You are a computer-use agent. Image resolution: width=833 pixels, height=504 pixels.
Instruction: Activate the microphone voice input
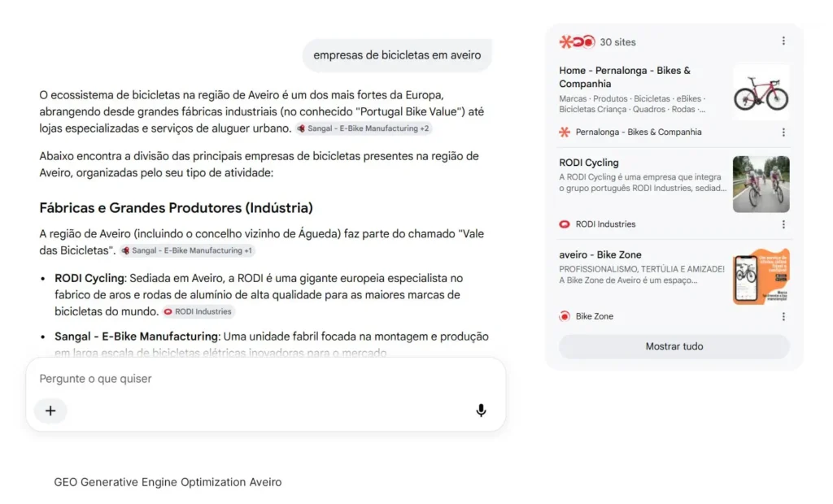pyautogui.click(x=481, y=411)
